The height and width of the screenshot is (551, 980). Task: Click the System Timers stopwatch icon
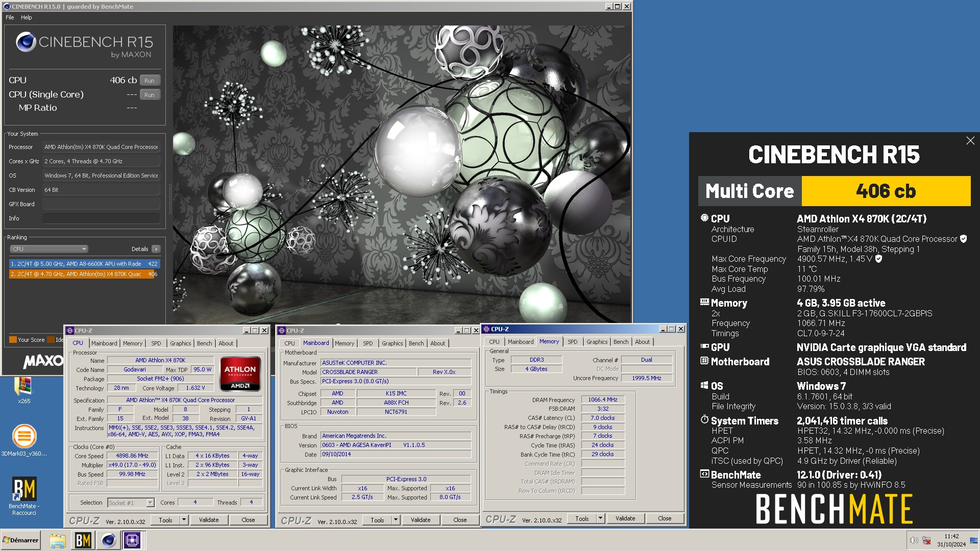704,419
